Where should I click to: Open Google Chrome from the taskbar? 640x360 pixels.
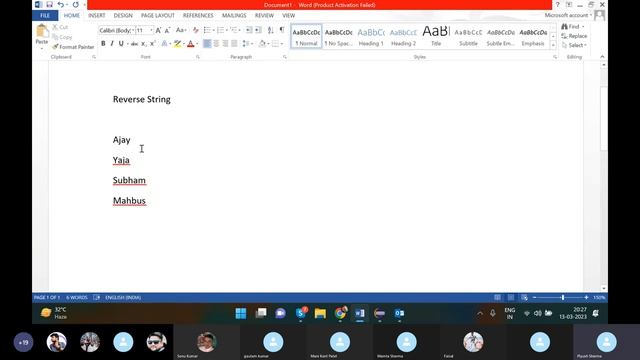pos(340,313)
